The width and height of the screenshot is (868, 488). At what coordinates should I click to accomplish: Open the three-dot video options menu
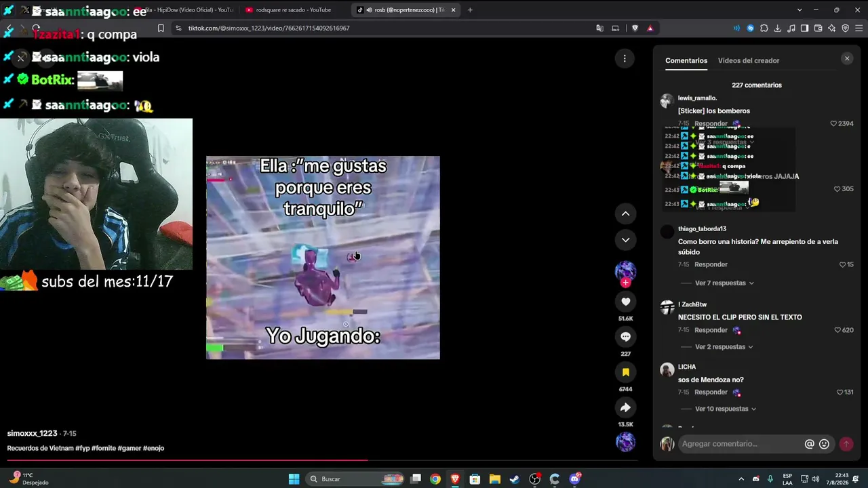pos(625,59)
